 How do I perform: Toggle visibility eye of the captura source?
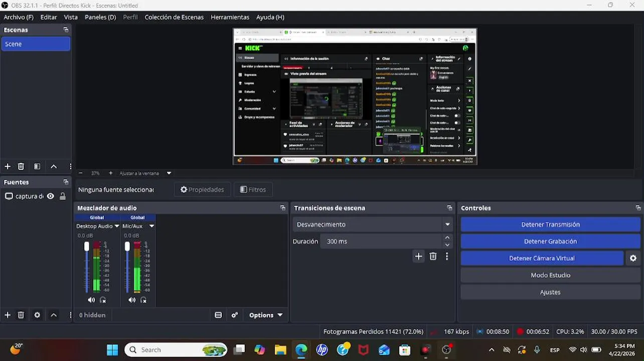pyautogui.click(x=50, y=196)
